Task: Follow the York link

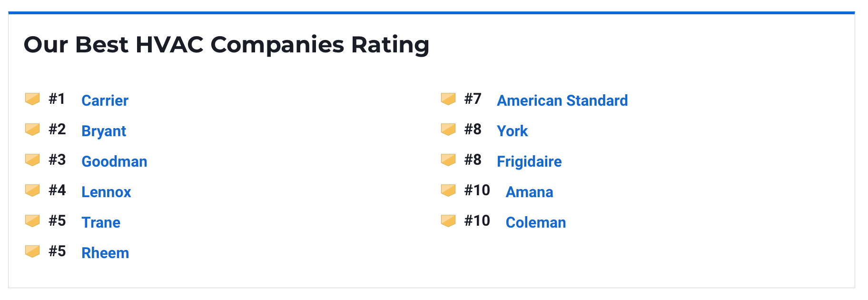Action: pyautogui.click(x=512, y=131)
